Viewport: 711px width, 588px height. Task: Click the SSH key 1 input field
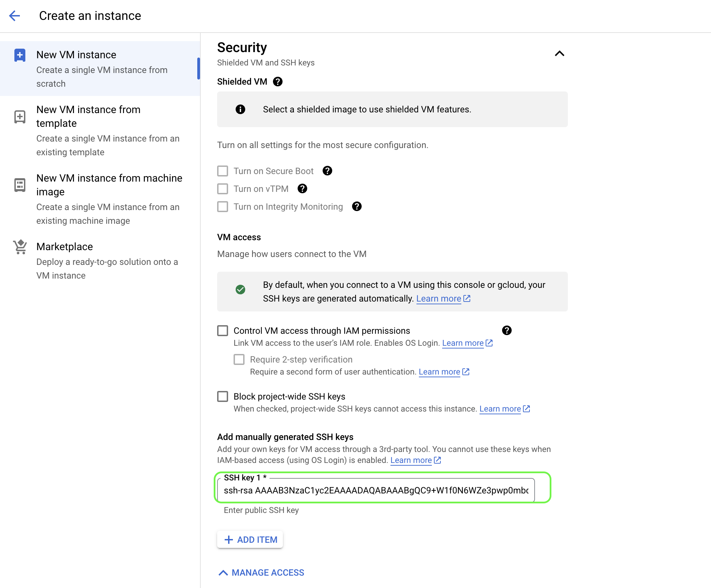(376, 490)
